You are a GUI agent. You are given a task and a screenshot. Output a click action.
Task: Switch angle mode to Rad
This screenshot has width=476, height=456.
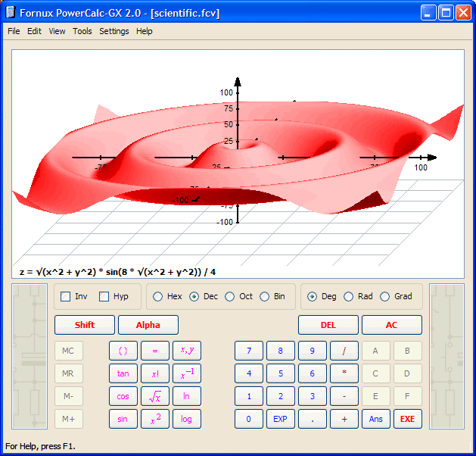[349, 296]
